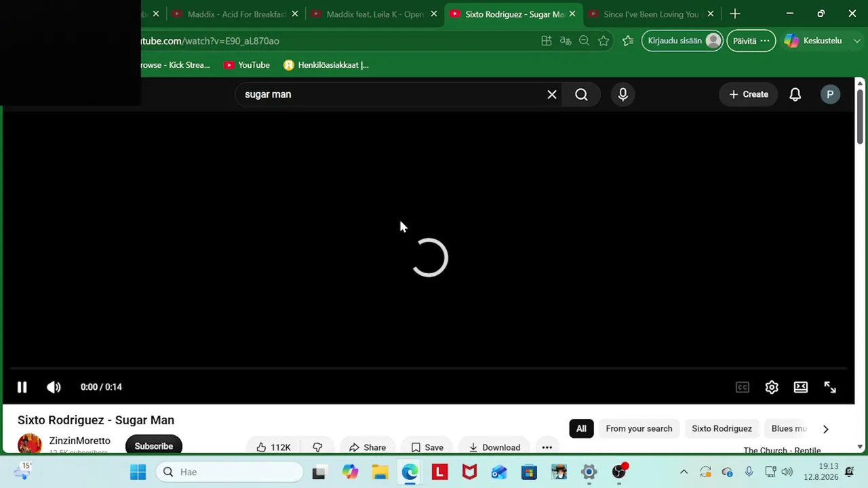Toggle theater mode in the player
Image resolution: width=868 pixels, height=488 pixels.
801,387
